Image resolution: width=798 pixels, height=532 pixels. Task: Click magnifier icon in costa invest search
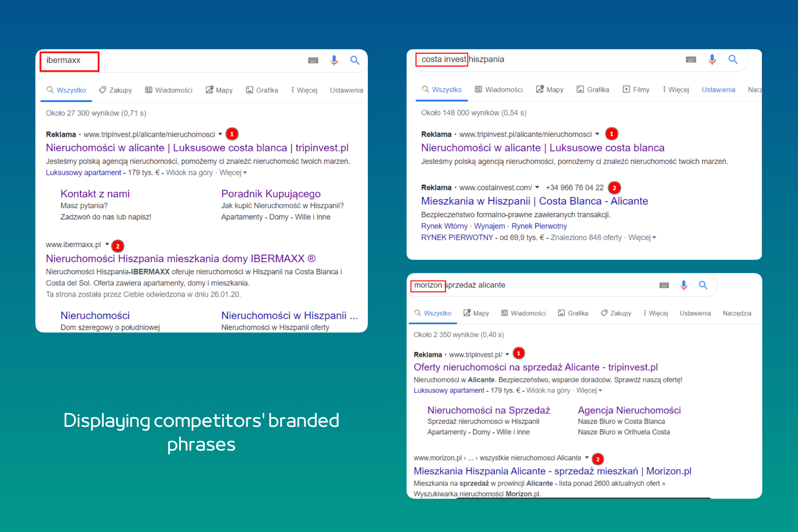click(733, 59)
